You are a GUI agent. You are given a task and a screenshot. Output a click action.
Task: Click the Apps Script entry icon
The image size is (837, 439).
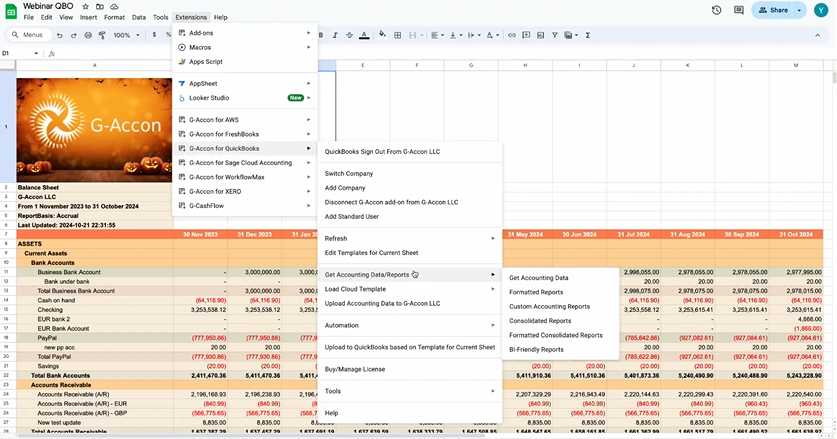click(182, 61)
